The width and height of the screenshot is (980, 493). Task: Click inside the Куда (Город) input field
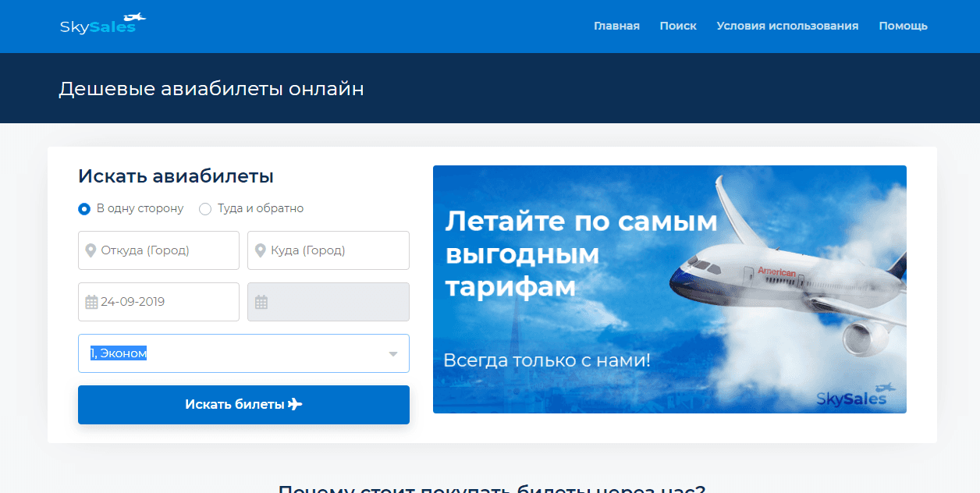tap(336, 250)
